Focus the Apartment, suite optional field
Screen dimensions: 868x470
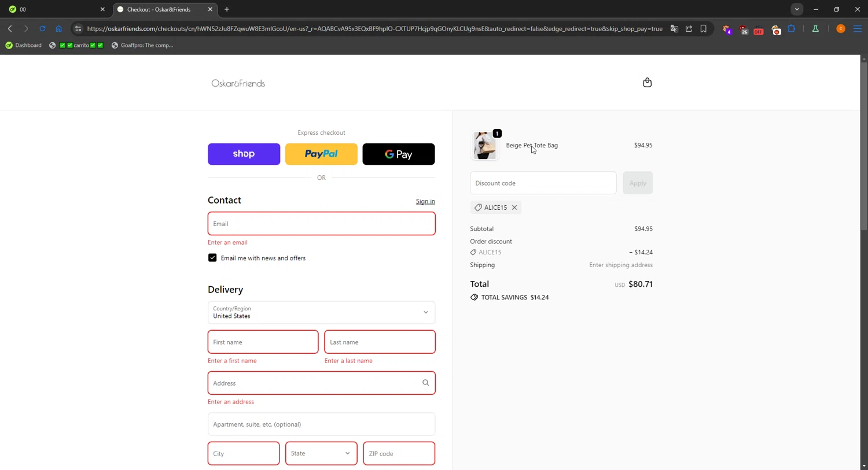321,424
